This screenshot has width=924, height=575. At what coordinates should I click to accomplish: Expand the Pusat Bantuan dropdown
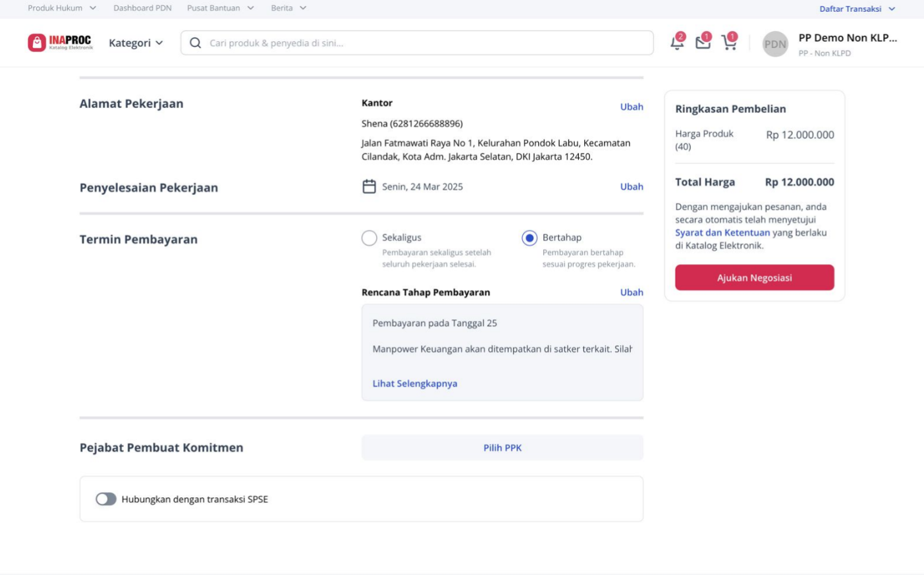coord(221,8)
